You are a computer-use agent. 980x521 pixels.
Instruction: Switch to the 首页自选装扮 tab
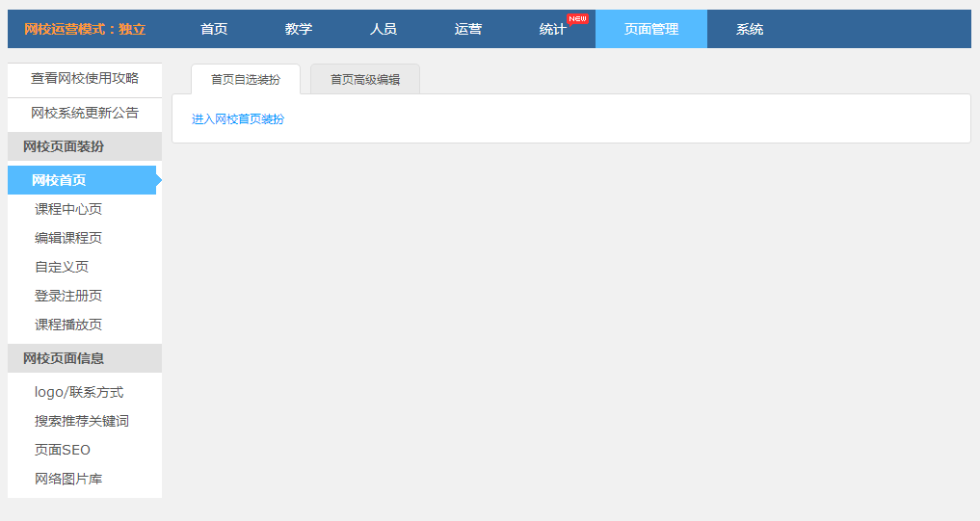[x=246, y=80]
